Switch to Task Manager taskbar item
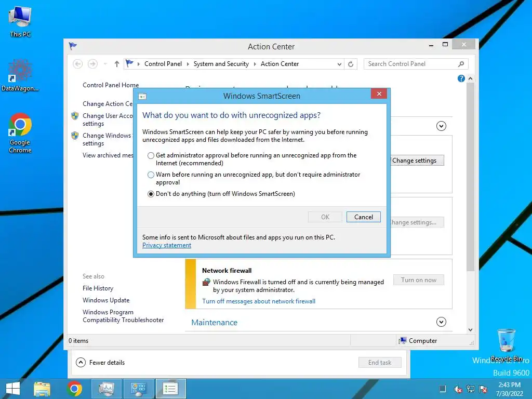Screen dimensions: 532x399 (x=170, y=389)
